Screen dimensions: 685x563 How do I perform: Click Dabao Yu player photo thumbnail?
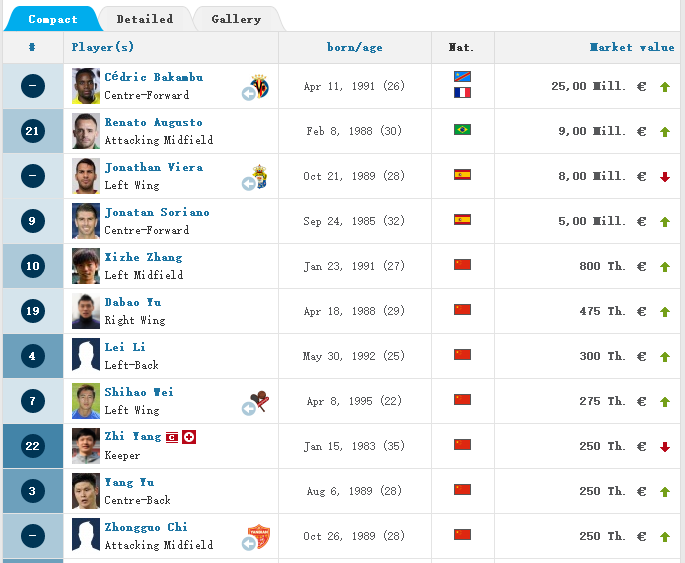point(86,311)
